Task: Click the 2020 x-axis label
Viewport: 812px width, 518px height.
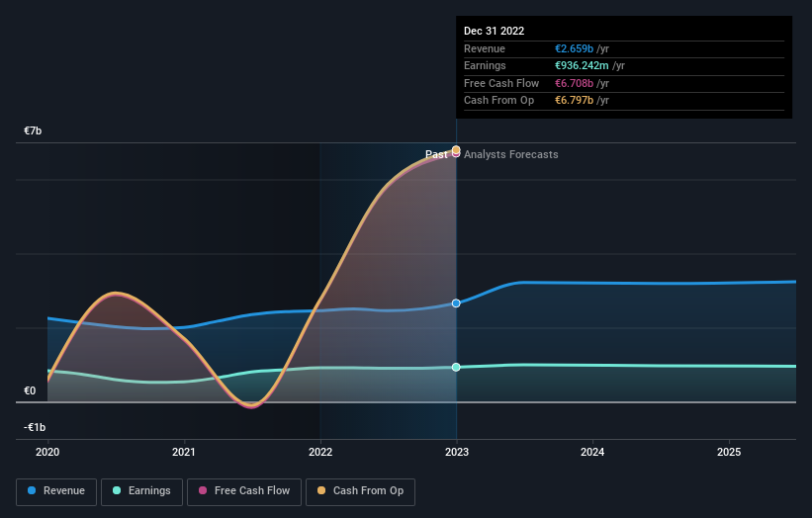Action: coord(47,452)
